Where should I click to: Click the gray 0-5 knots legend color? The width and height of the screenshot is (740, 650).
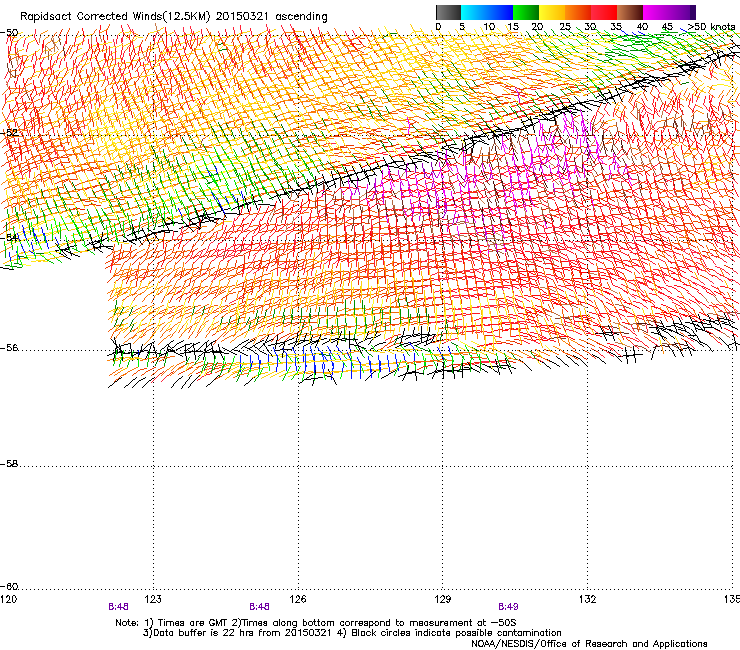point(448,12)
